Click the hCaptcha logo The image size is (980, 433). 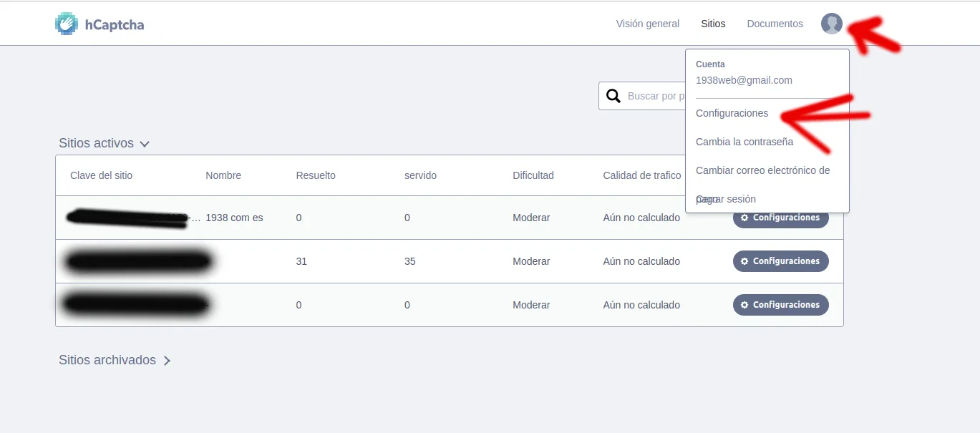(x=100, y=24)
